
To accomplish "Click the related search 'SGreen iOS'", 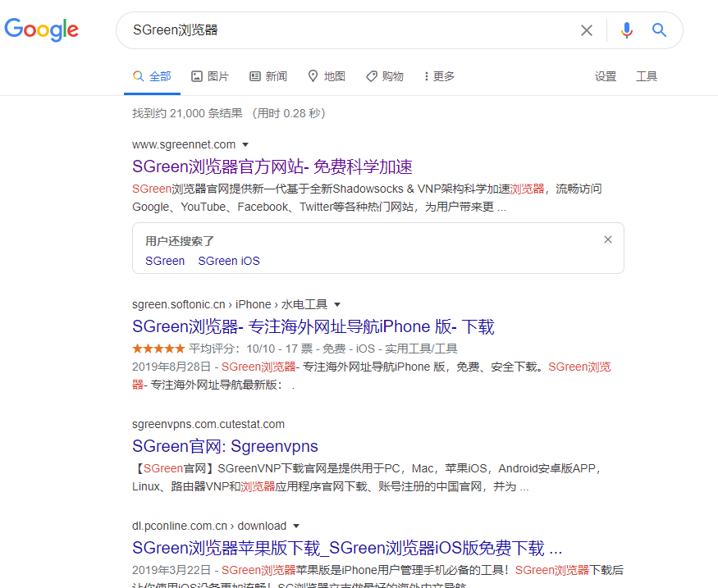I will [x=228, y=261].
